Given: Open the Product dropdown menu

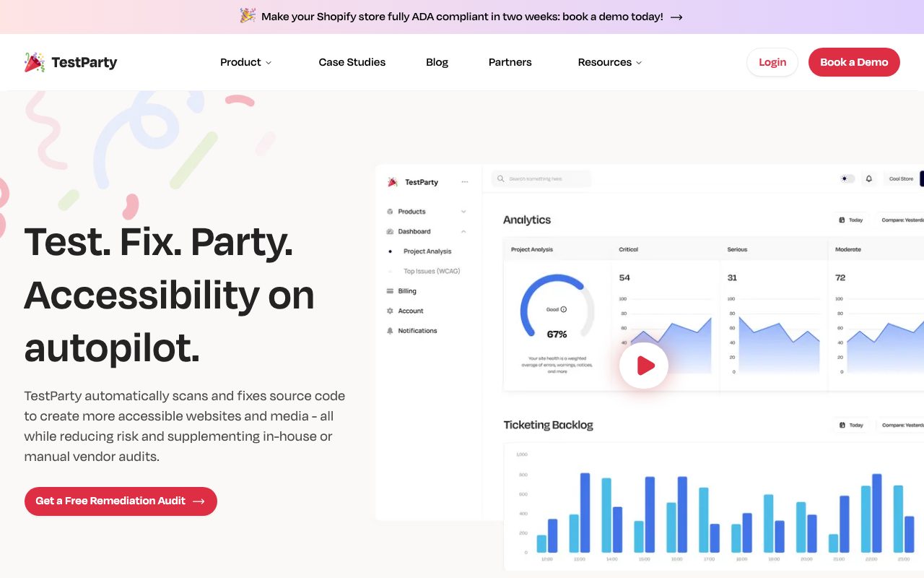Looking at the screenshot, I should click(246, 62).
